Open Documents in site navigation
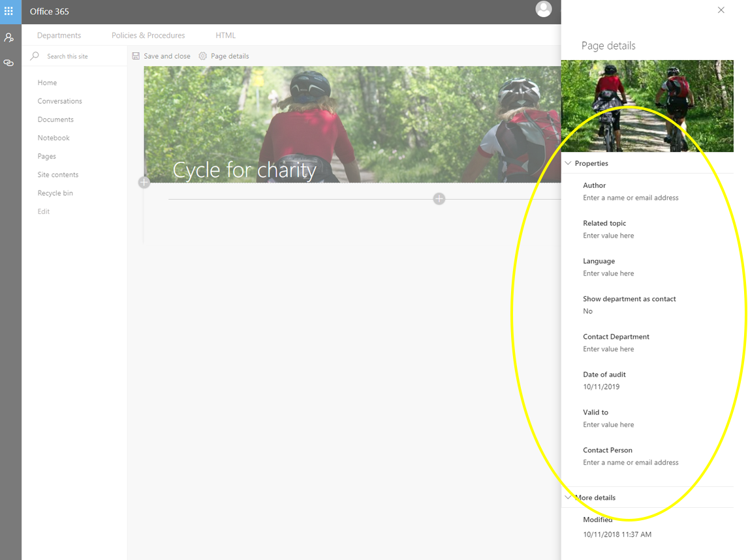The height and width of the screenshot is (560, 748). (55, 119)
